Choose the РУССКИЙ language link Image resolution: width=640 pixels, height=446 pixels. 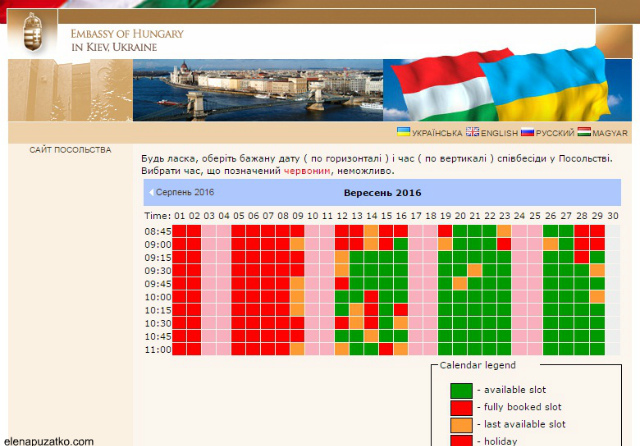[555, 133]
